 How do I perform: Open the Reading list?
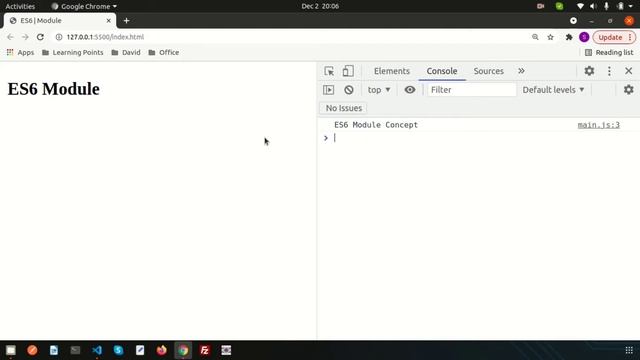point(609,53)
